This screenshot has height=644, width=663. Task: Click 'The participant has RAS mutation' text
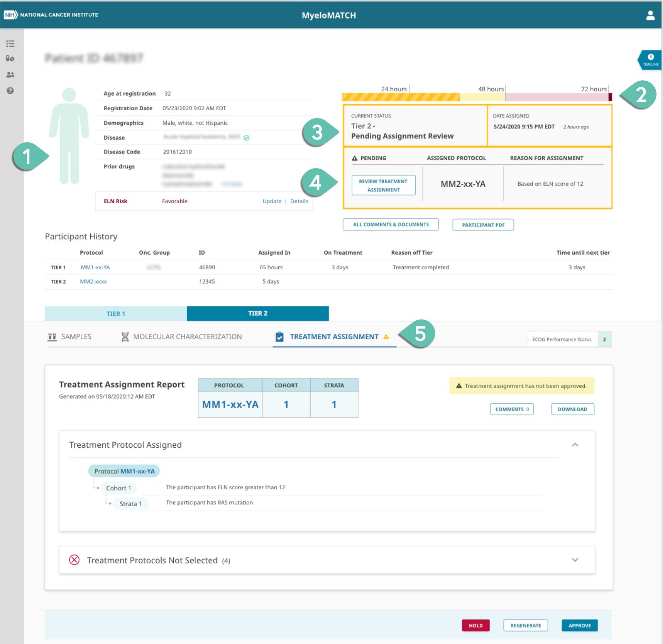(x=209, y=503)
